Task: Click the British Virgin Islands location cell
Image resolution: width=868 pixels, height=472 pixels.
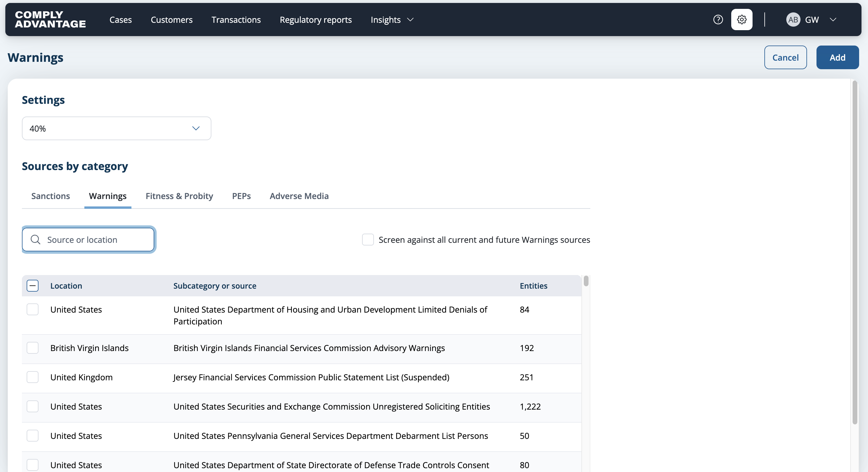Action: coord(89,347)
